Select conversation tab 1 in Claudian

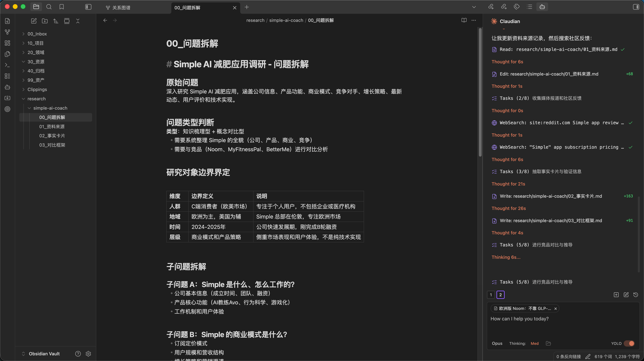[x=491, y=295]
